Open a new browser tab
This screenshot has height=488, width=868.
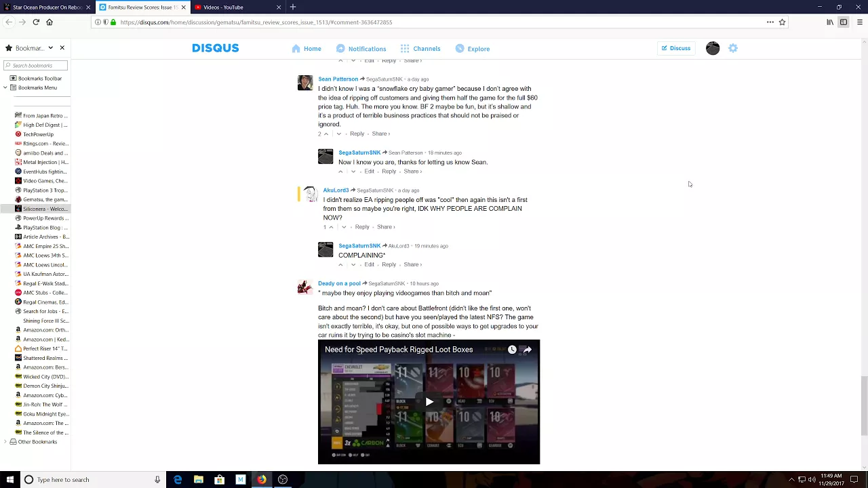[293, 7]
